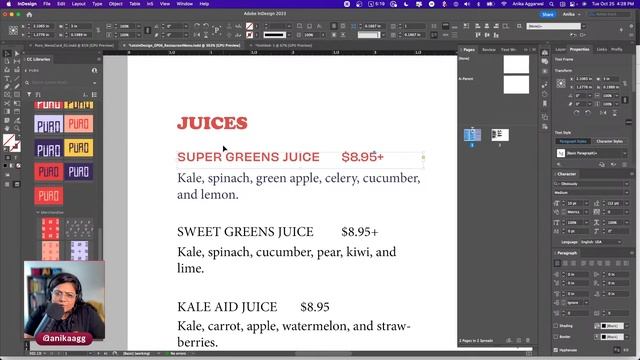Open the Layout menu
This screenshot has width=640, height=360.
(78, 4)
